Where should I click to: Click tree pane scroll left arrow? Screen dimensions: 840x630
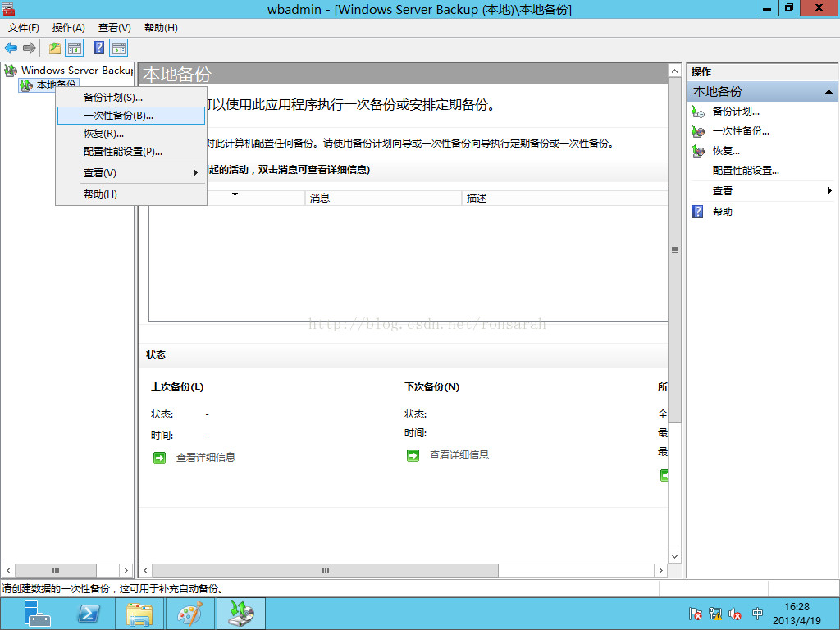click(x=8, y=571)
